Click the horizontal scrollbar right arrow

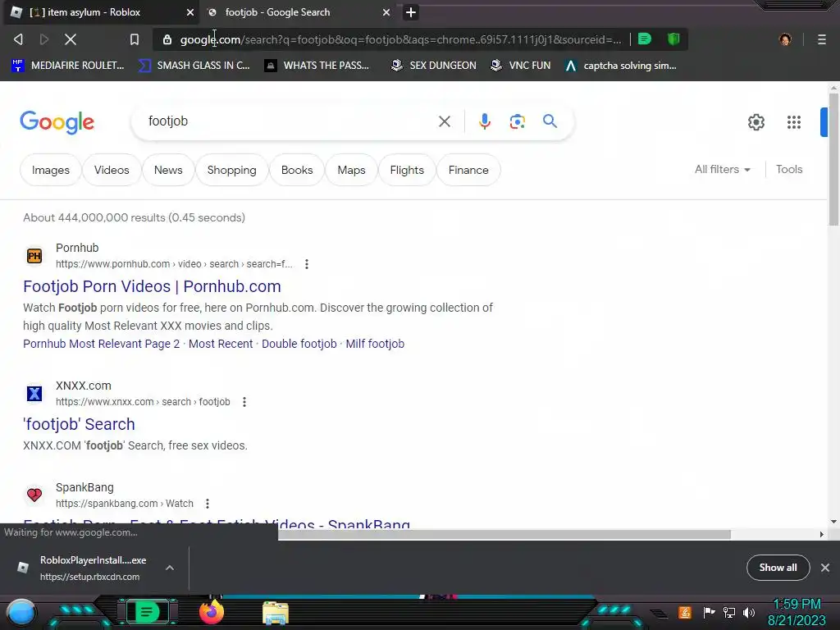(821, 534)
